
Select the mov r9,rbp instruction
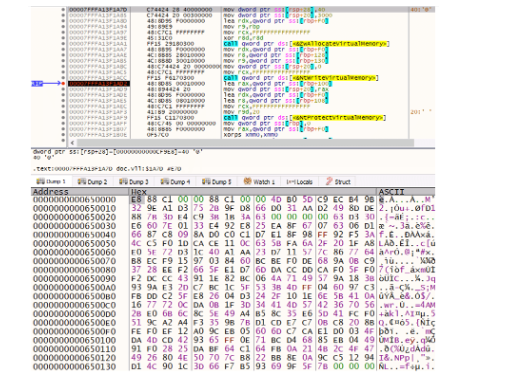click(x=241, y=27)
